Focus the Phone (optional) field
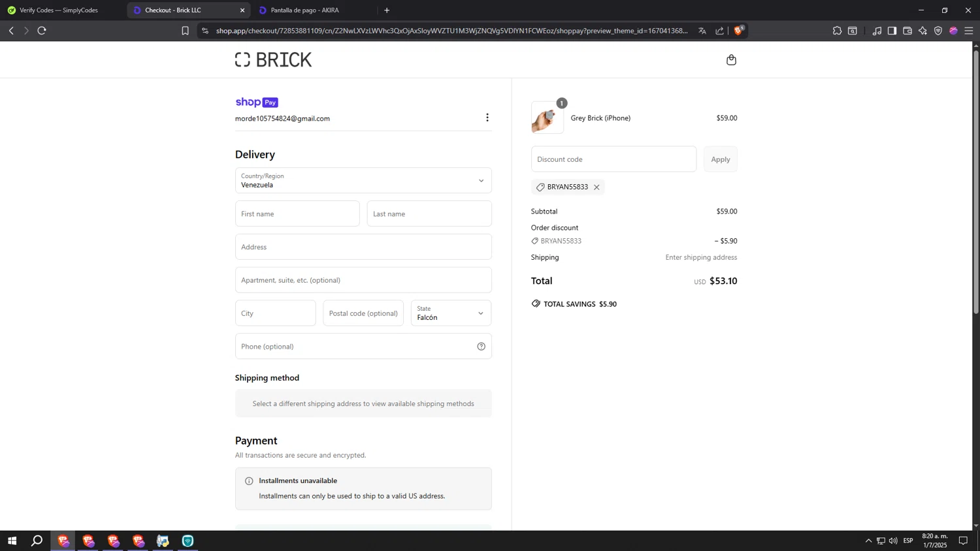 tap(363, 347)
